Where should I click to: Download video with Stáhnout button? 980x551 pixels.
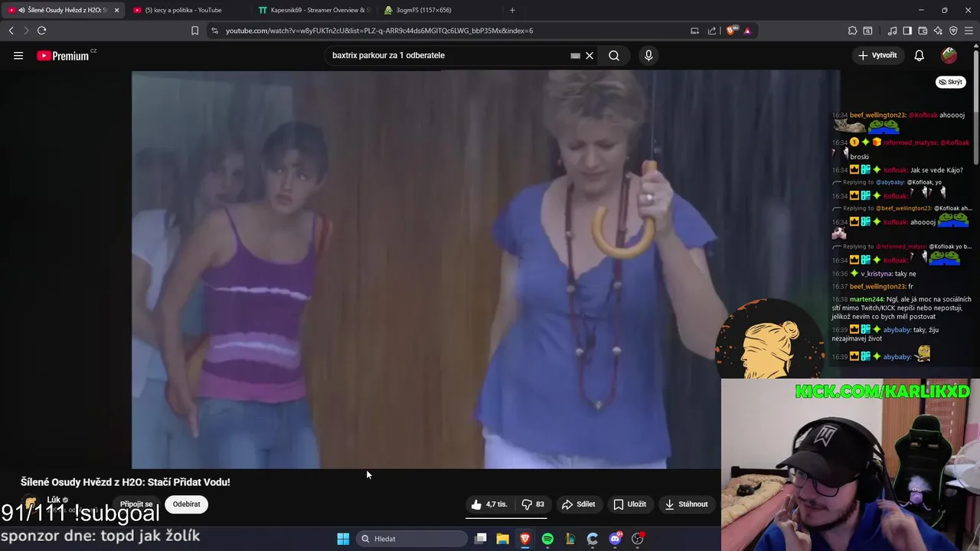pos(687,504)
